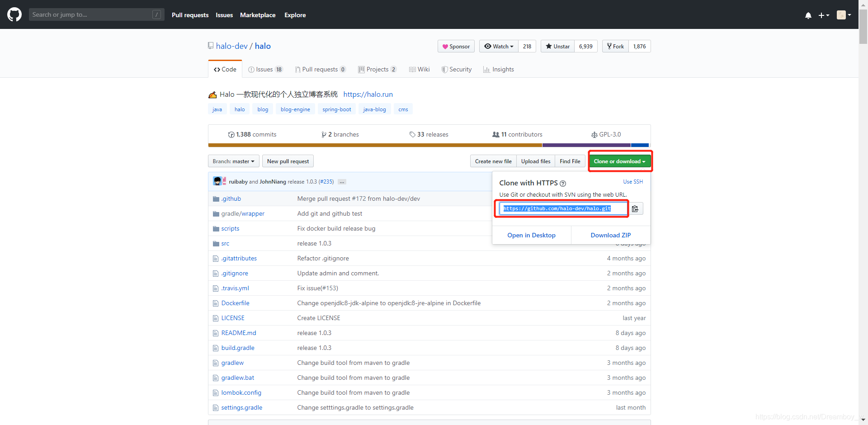Switch to the Code tab
Image resolution: width=868 pixels, height=425 pixels.
point(225,69)
